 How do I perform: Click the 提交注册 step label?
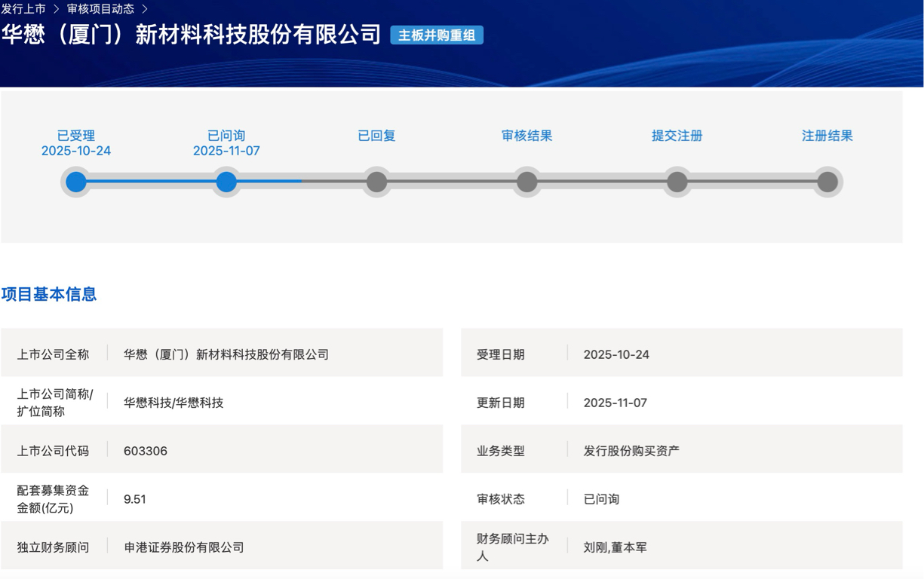[677, 136]
